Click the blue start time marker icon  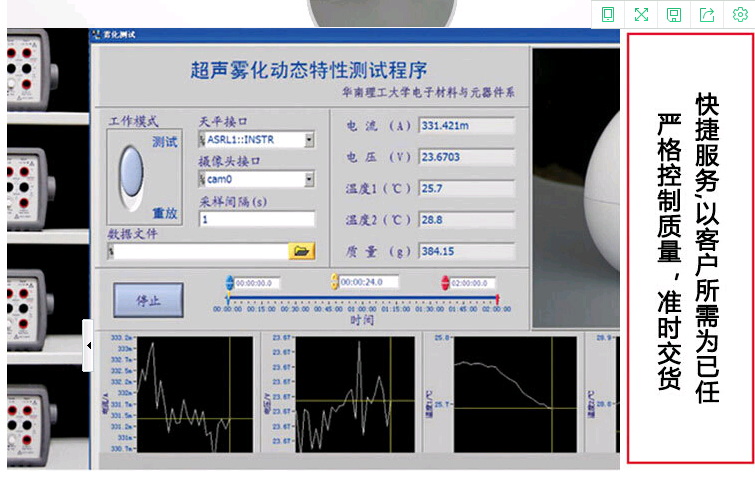point(228,282)
